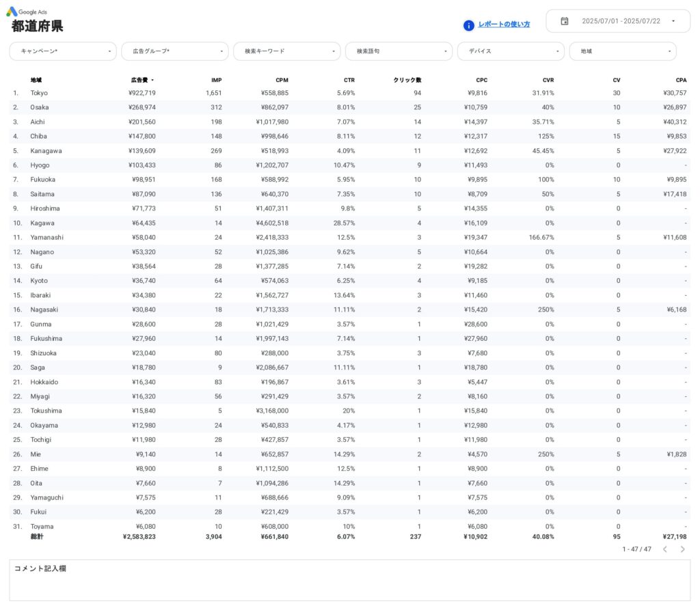Sort table by CPA column header
Screen dimensions: 700x606
(681, 81)
